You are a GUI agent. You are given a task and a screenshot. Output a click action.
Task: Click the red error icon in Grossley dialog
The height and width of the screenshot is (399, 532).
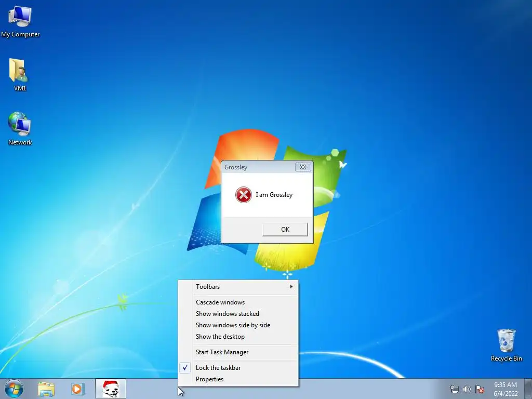click(243, 195)
